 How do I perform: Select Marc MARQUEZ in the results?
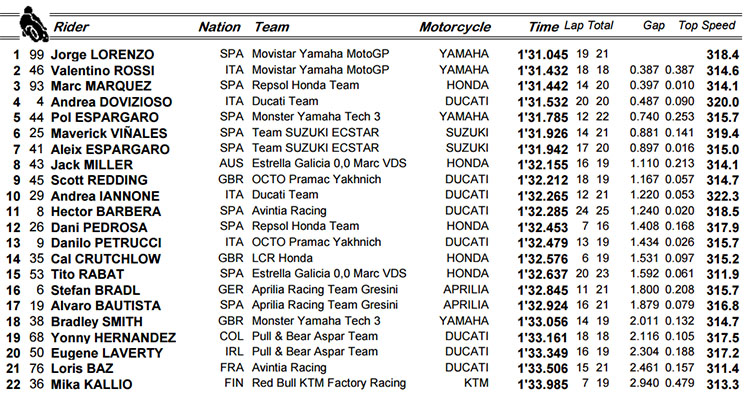(101, 86)
